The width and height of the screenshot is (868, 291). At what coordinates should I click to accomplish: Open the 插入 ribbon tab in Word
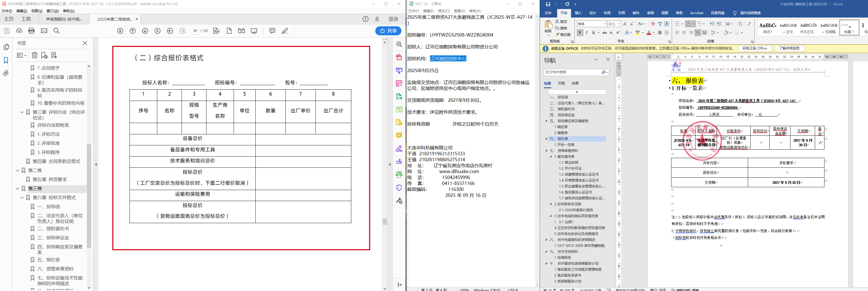(578, 13)
